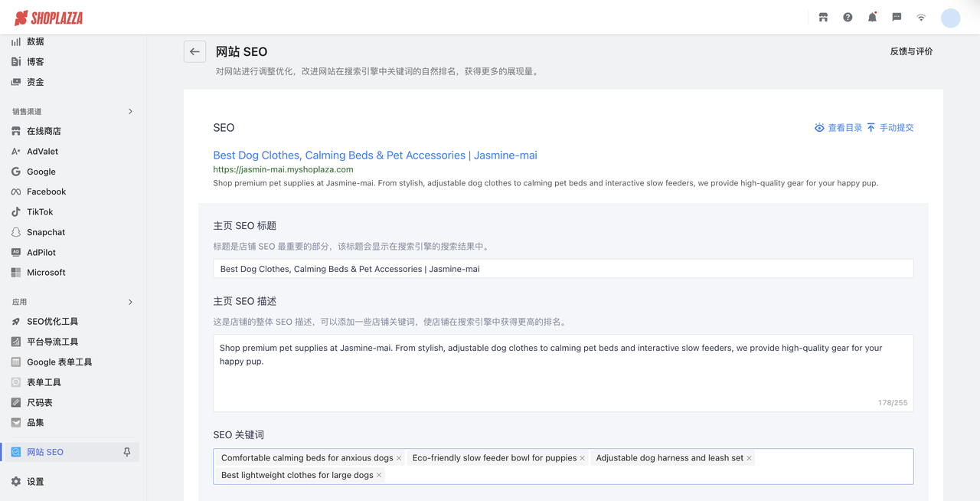The width and height of the screenshot is (980, 501).
Task: Click 查看目录 link
Action: point(838,128)
